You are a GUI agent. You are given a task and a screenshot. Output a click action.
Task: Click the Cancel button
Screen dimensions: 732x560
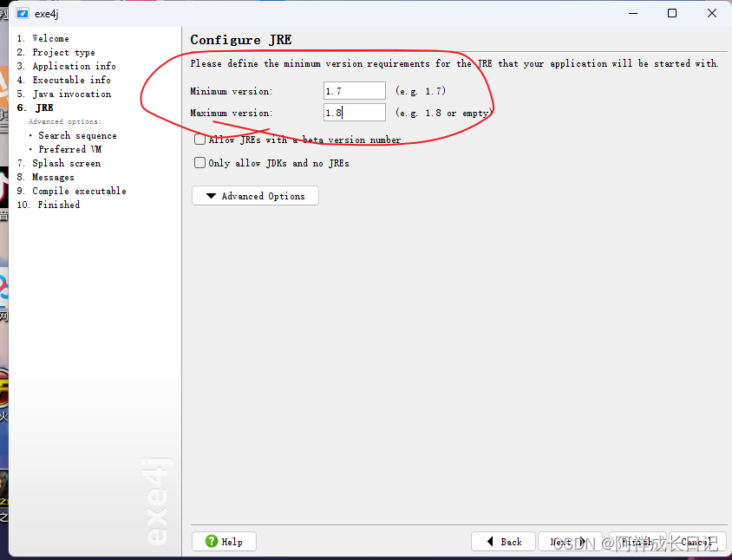coord(697,541)
